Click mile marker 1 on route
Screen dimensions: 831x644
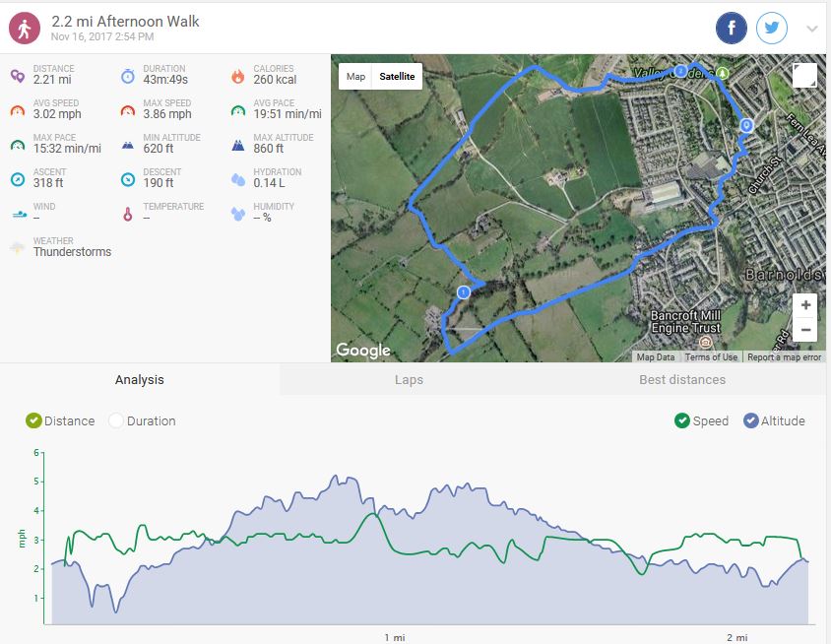(463, 291)
